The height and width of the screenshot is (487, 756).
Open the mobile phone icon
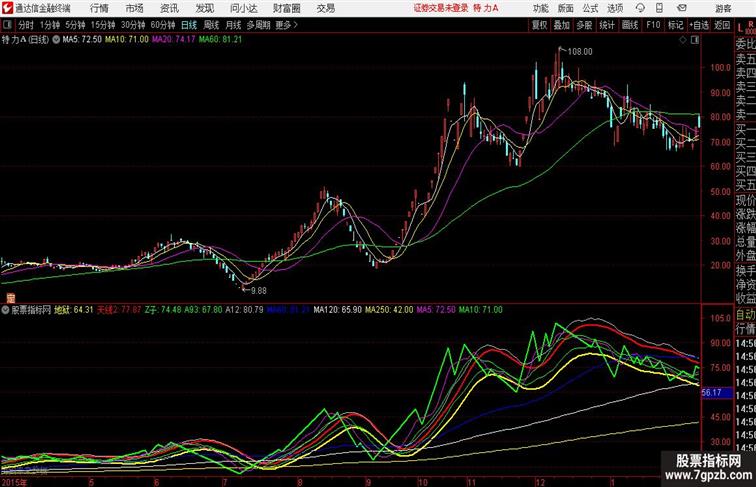[659, 8]
